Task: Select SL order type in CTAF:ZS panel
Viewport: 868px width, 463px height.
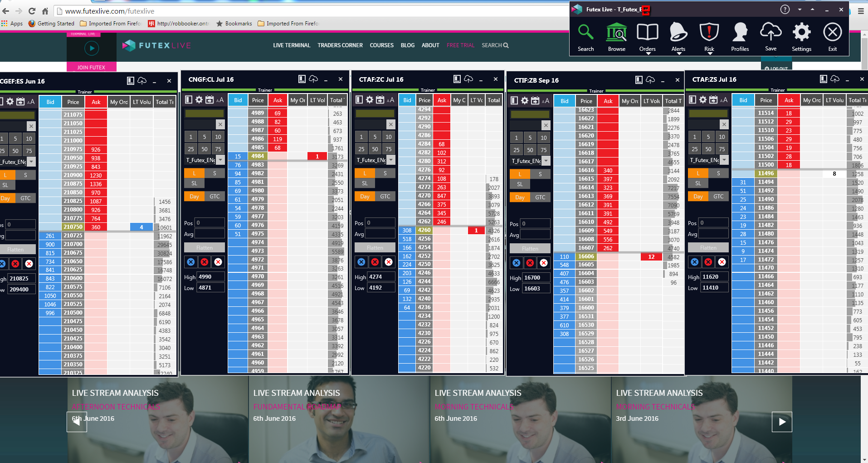Action: pos(698,183)
